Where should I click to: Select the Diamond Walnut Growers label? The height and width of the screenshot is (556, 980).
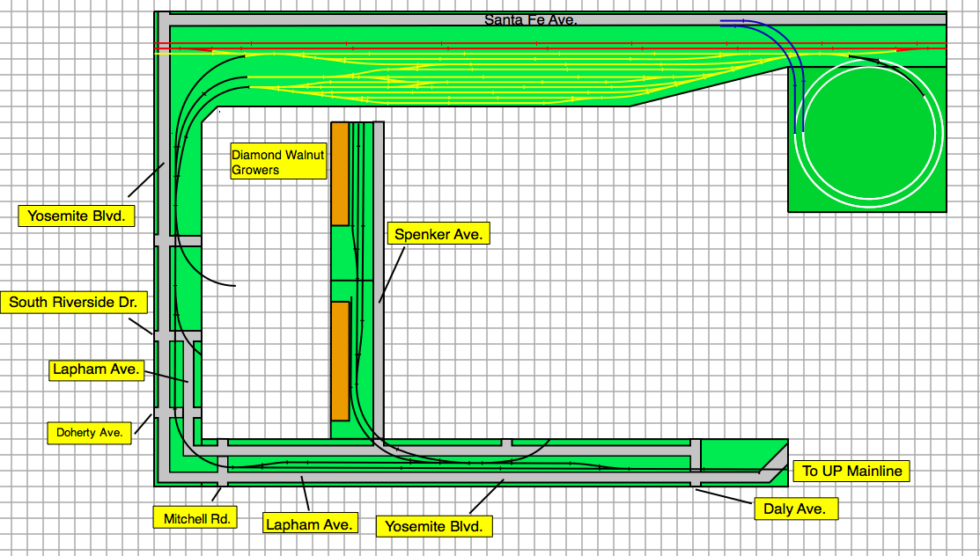point(277,162)
